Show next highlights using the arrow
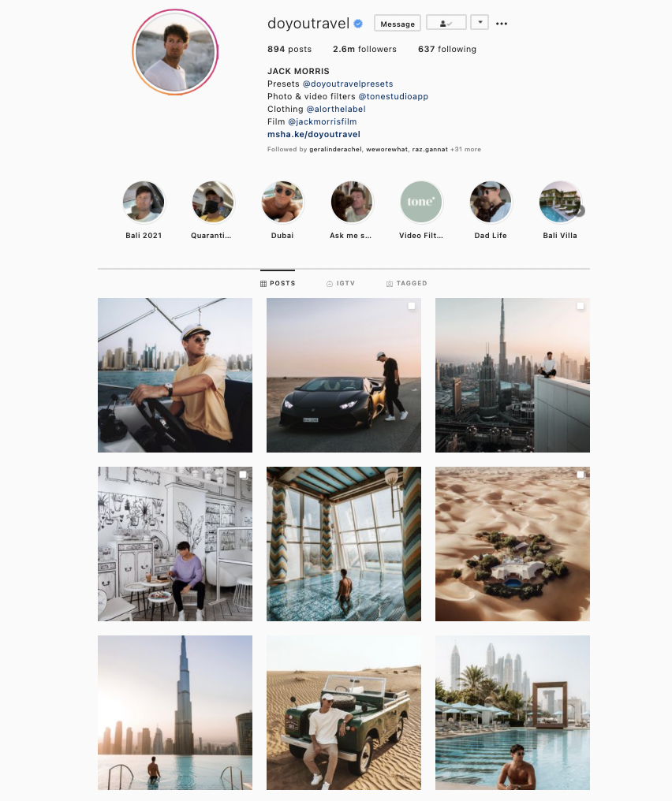Image resolution: width=672 pixels, height=801 pixels. [580, 210]
